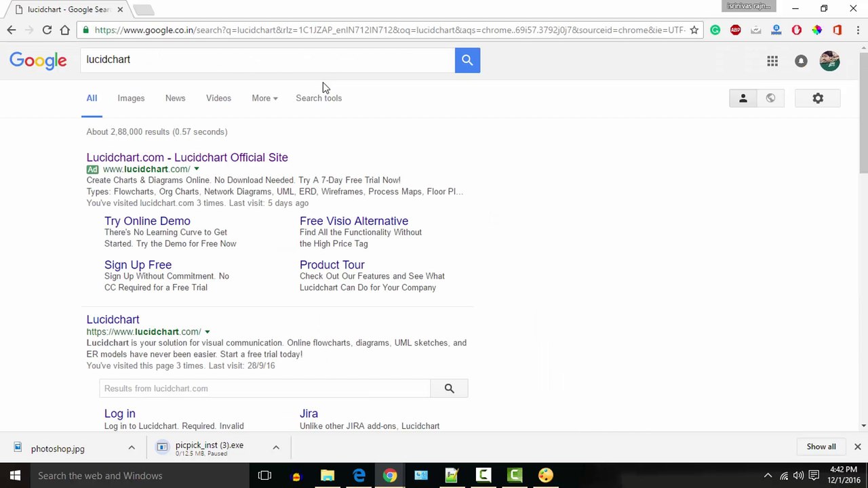Viewport: 868px width, 488px height.
Task: Focus the Google search box containing lucidchart
Action: [268, 60]
